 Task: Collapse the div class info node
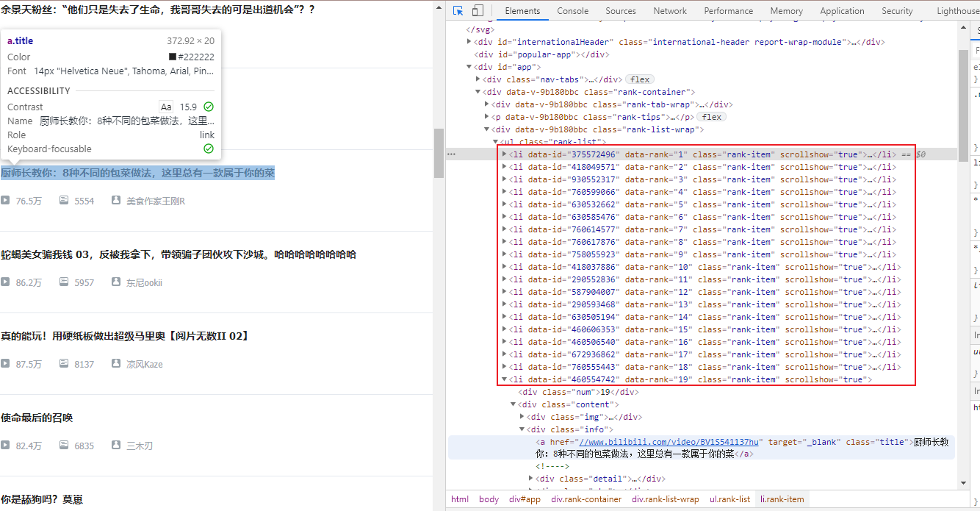(x=522, y=429)
